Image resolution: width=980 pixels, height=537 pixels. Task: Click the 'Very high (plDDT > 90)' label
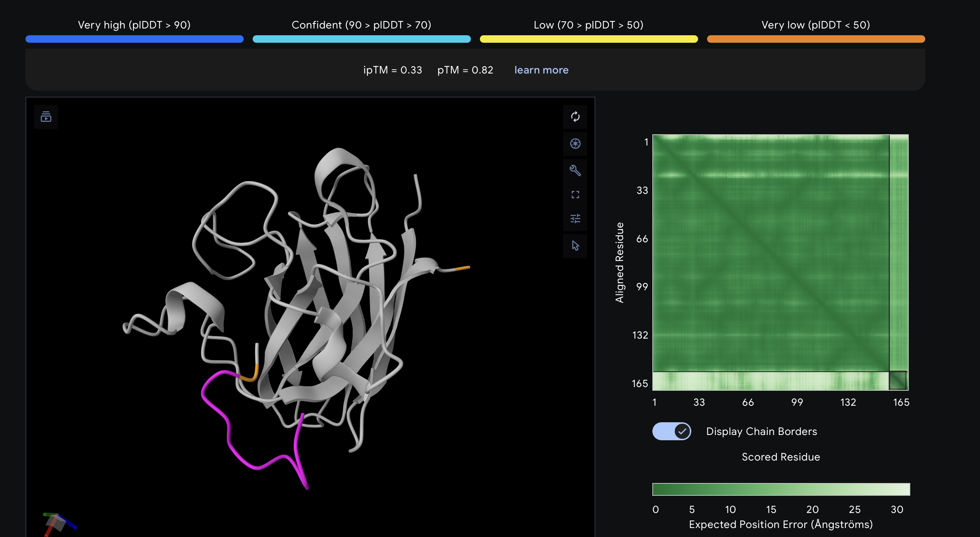point(134,25)
